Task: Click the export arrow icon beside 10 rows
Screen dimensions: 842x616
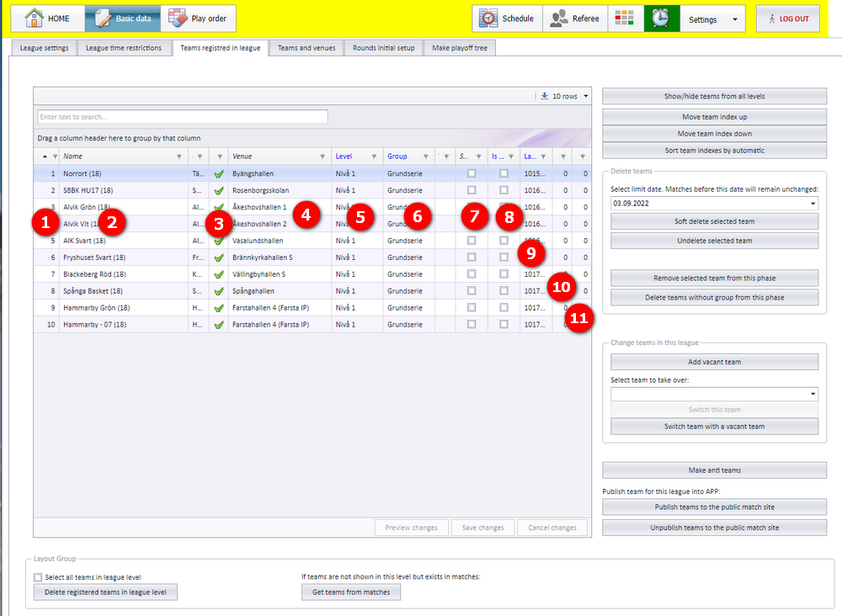Action: point(545,96)
